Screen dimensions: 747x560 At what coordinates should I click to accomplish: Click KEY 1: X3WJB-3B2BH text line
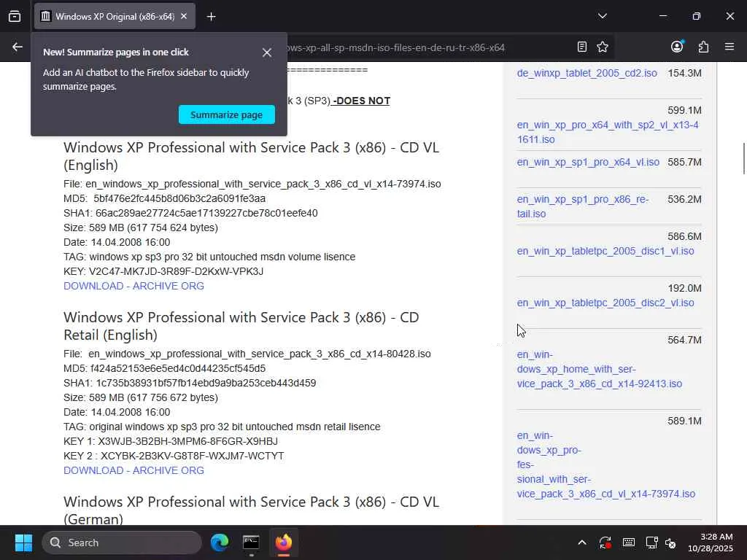tap(171, 441)
